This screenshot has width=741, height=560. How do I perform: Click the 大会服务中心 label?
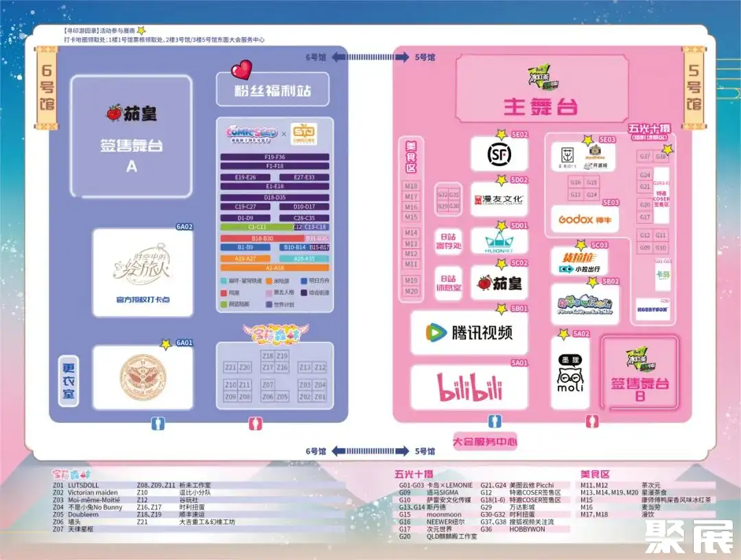click(x=485, y=441)
